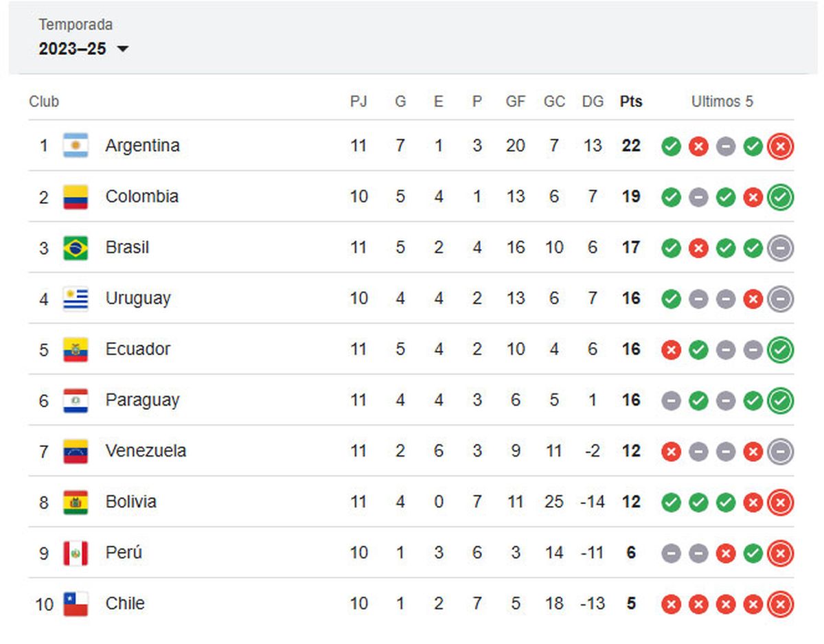This screenshot has width=824, height=644.
Task: Click the Argentina flag icon
Action: point(76,146)
